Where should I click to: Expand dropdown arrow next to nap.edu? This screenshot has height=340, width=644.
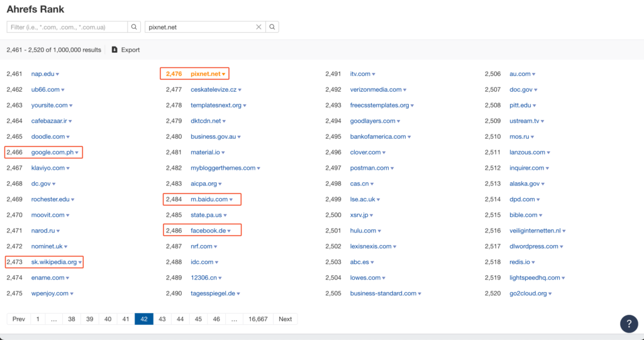tap(57, 74)
